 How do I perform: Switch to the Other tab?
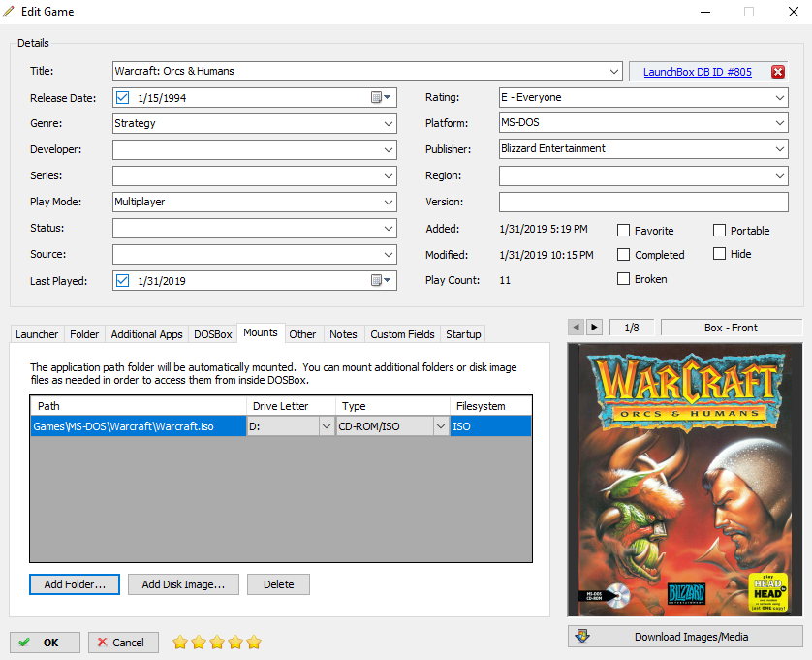click(x=302, y=334)
